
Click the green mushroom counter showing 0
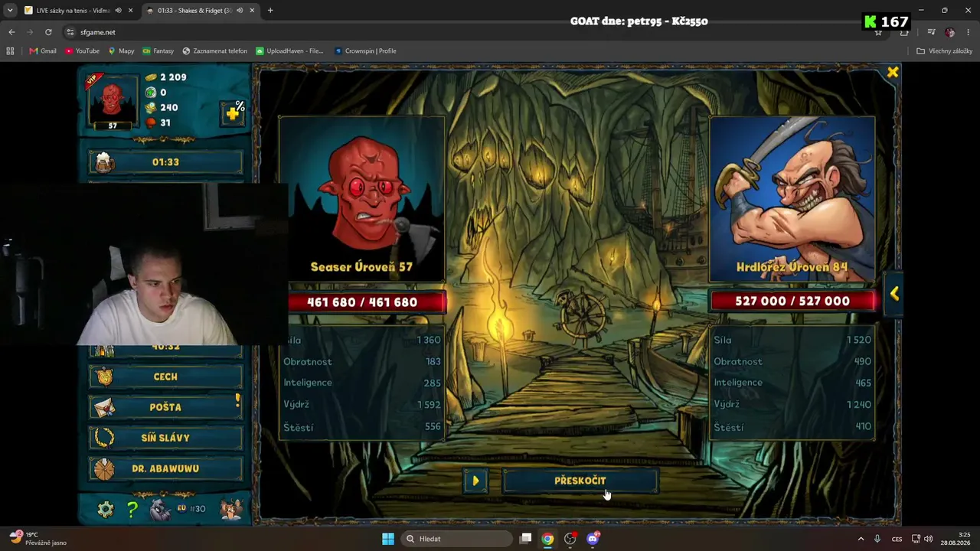pos(156,93)
